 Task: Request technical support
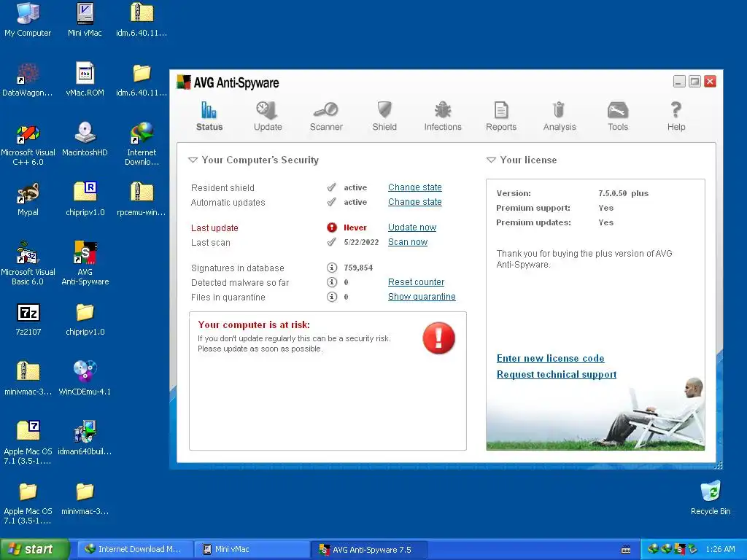point(557,374)
